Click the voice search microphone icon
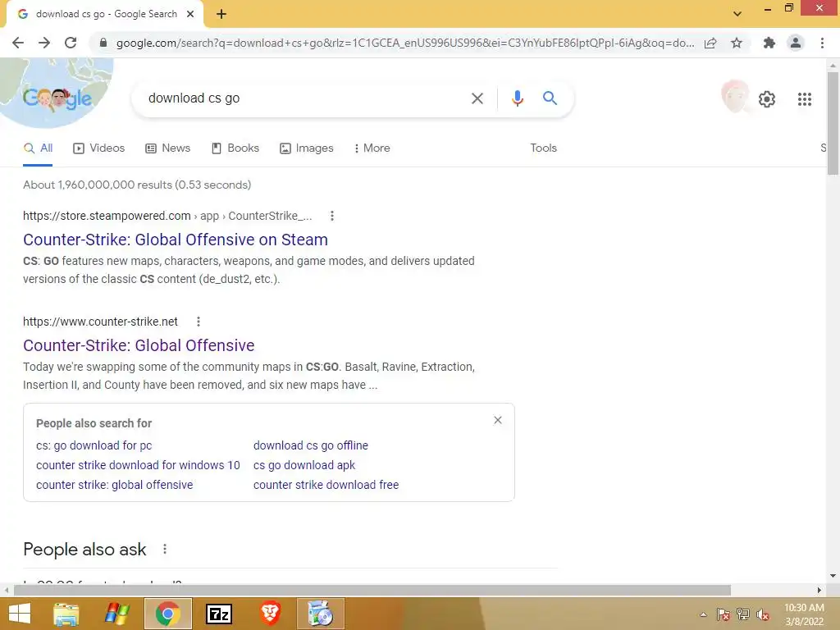 [x=517, y=98]
